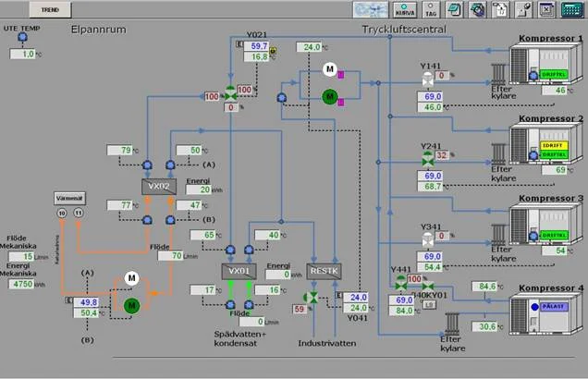588x379 pixels.
Task: Click the 30,6 °C value near Kompressor 4
Action: coord(484,326)
